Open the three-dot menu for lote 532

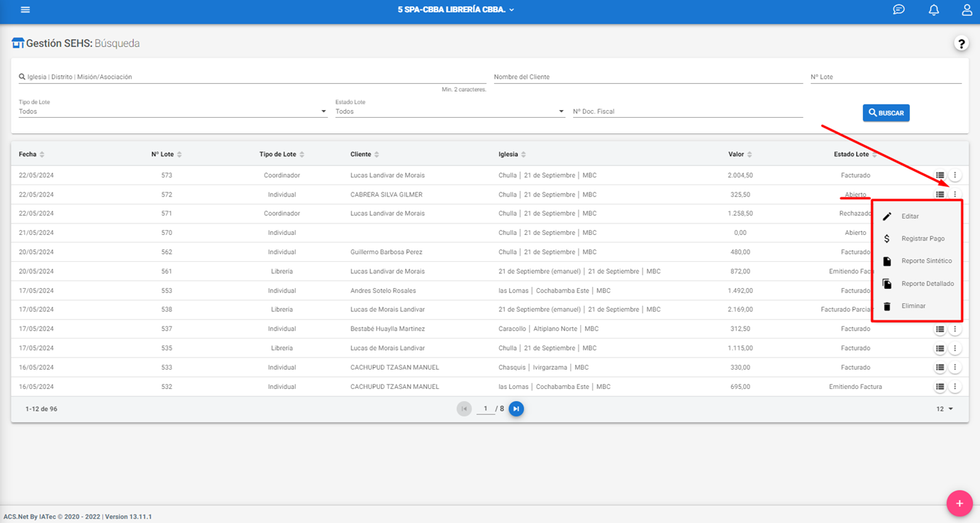pos(955,387)
